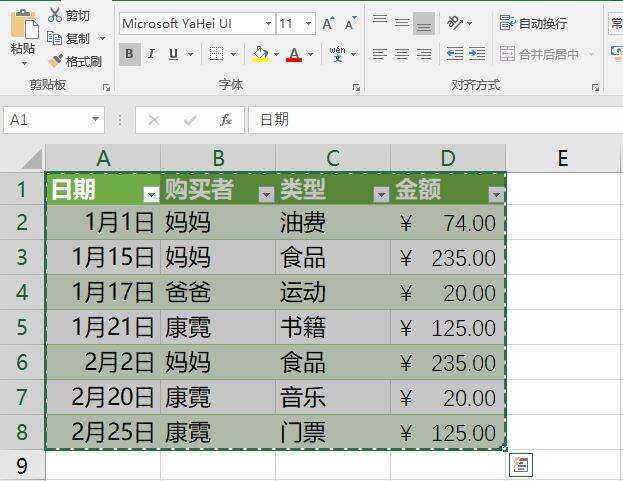This screenshot has width=623, height=481.
Task: Center text horizontally
Action: coord(402,54)
